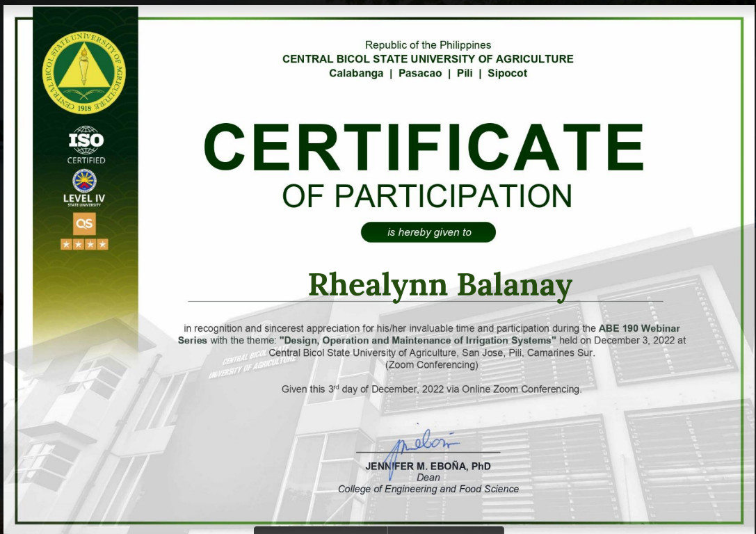Click the word "Pili" in the campus list

(x=465, y=73)
